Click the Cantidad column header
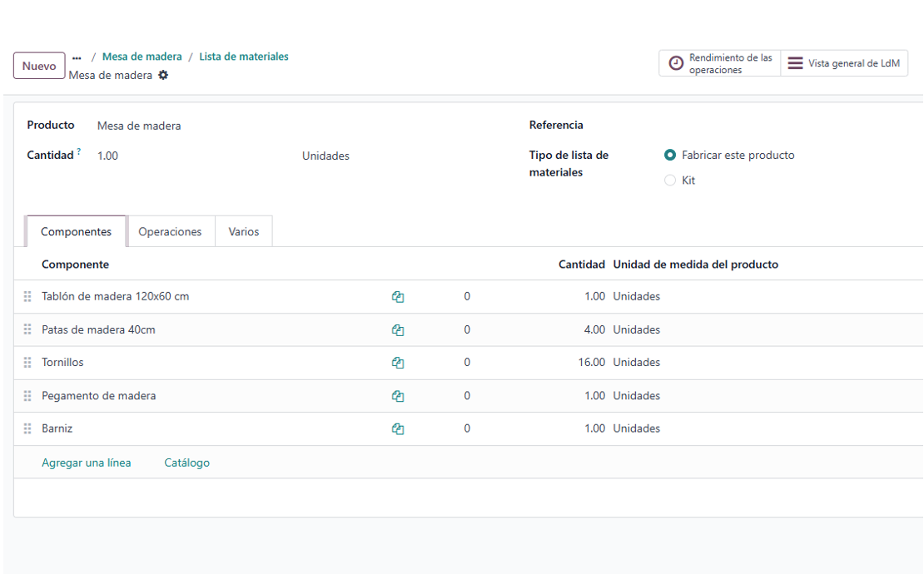Screen dimensions: 924x574 pyautogui.click(x=582, y=265)
